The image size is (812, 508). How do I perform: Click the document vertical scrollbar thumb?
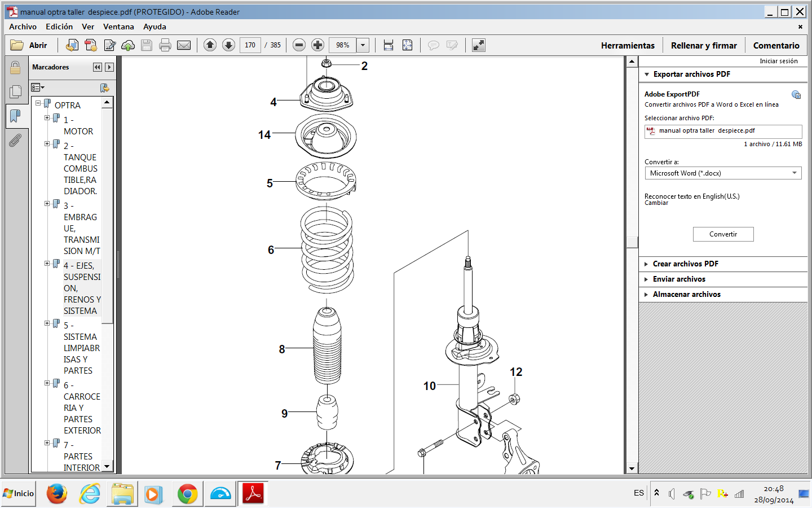tap(632, 242)
